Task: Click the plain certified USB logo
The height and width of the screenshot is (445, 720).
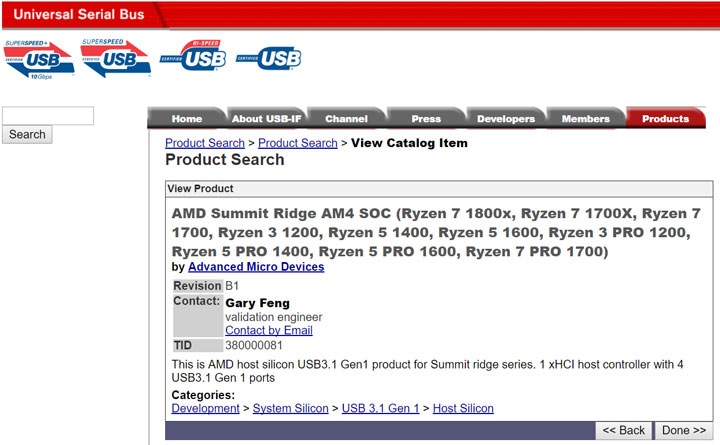Action: click(x=269, y=58)
